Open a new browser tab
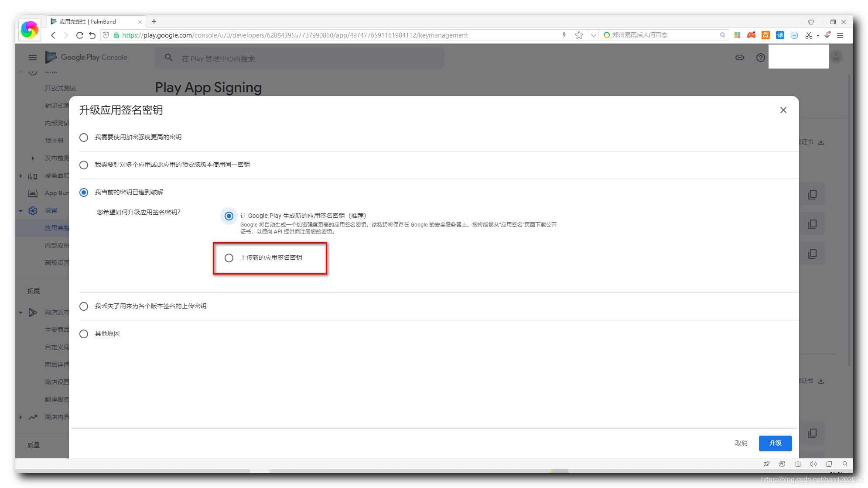 [154, 21]
